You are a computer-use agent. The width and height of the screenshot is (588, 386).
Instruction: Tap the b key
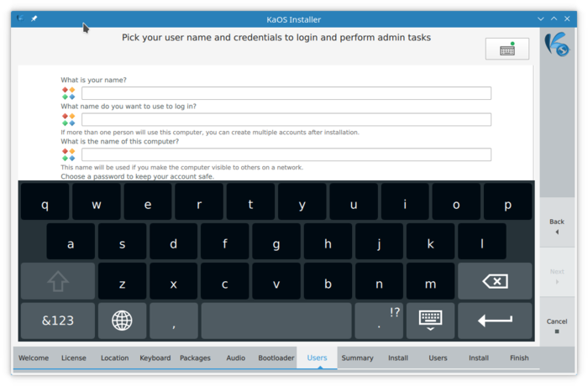pos(328,281)
